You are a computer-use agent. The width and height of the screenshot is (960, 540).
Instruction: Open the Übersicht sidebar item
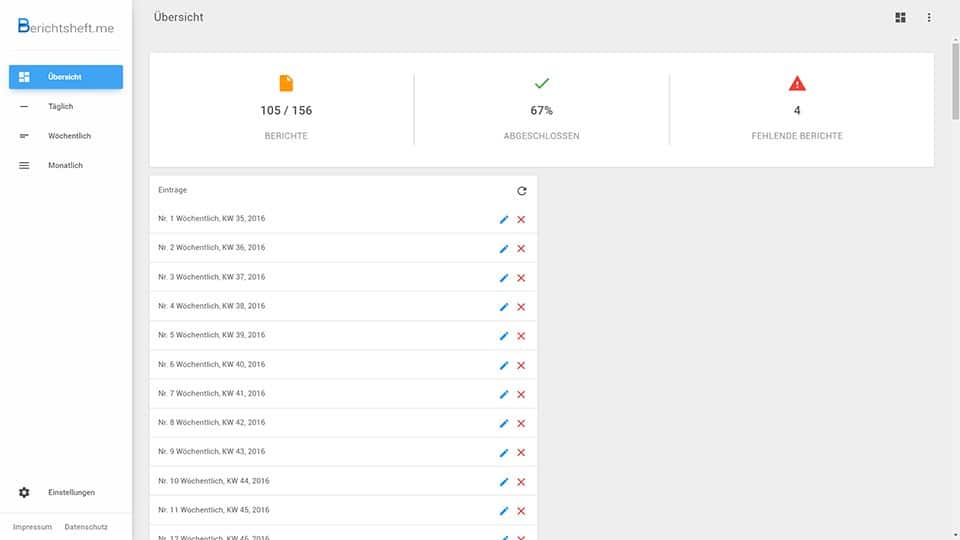(66, 77)
